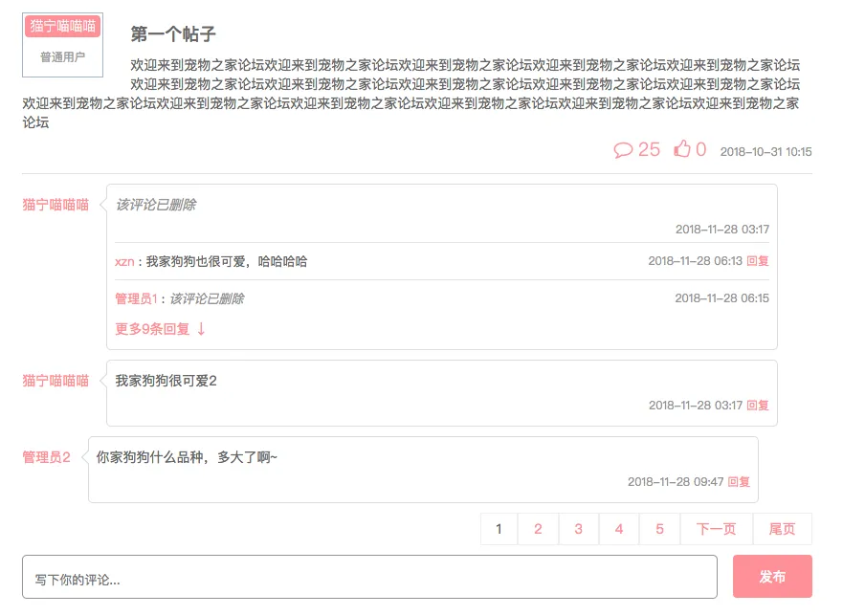This screenshot has height=616, width=843.
Task: Go to page 5
Action: pyautogui.click(x=659, y=529)
